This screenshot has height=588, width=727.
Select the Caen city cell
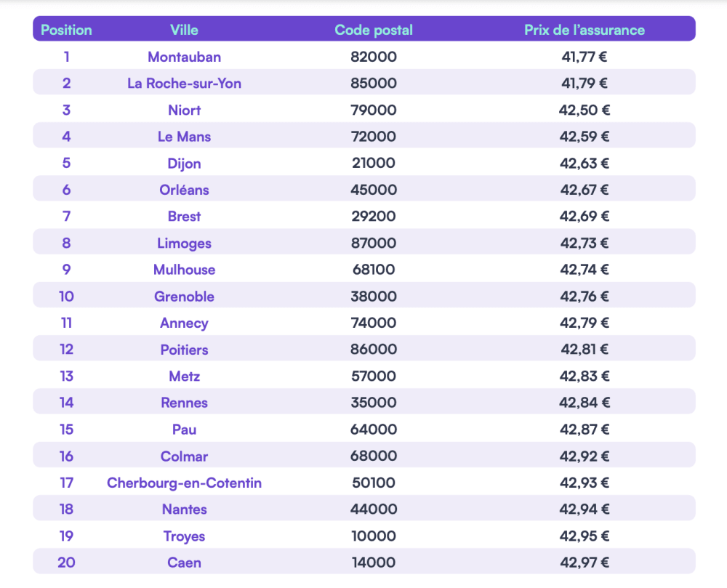tap(184, 563)
